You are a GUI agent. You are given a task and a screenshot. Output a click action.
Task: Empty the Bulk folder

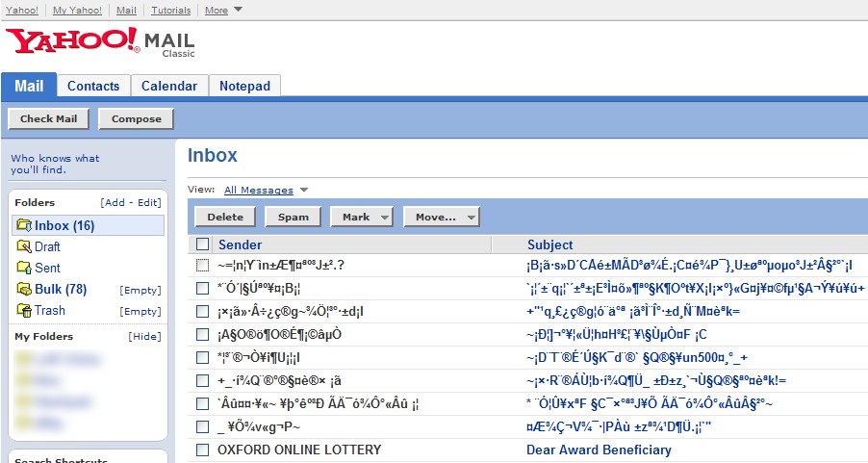coord(140,290)
